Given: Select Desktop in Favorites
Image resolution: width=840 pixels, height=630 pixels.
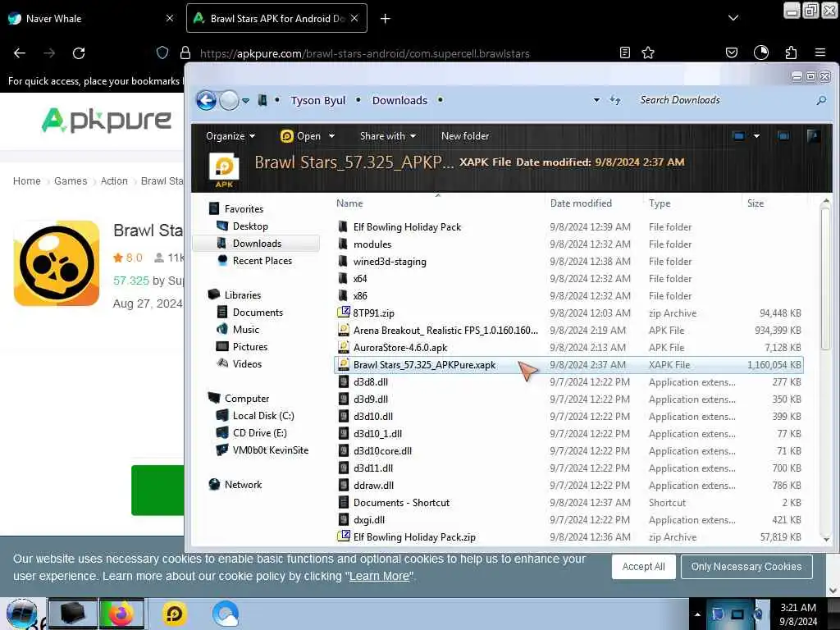Looking at the screenshot, I should click(x=250, y=226).
